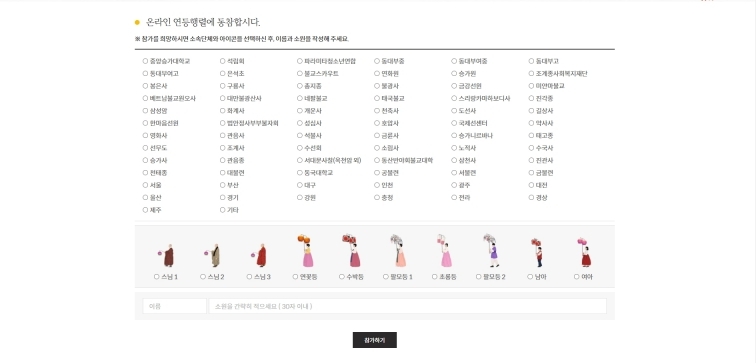Focus the 이름 name input field
756x363 pixels.
(x=175, y=306)
